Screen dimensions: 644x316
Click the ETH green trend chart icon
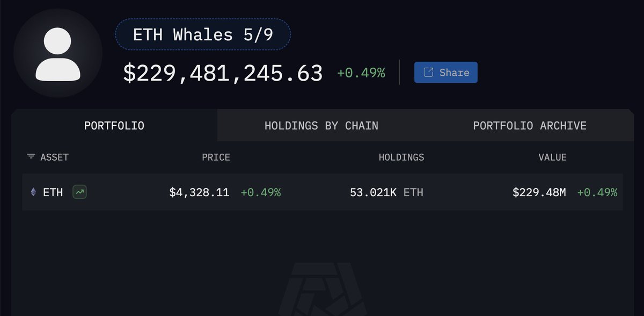click(x=79, y=192)
